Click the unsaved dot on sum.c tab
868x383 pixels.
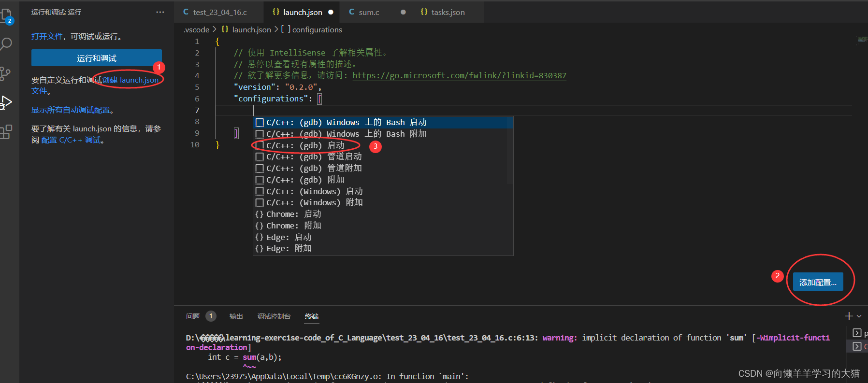click(403, 12)
